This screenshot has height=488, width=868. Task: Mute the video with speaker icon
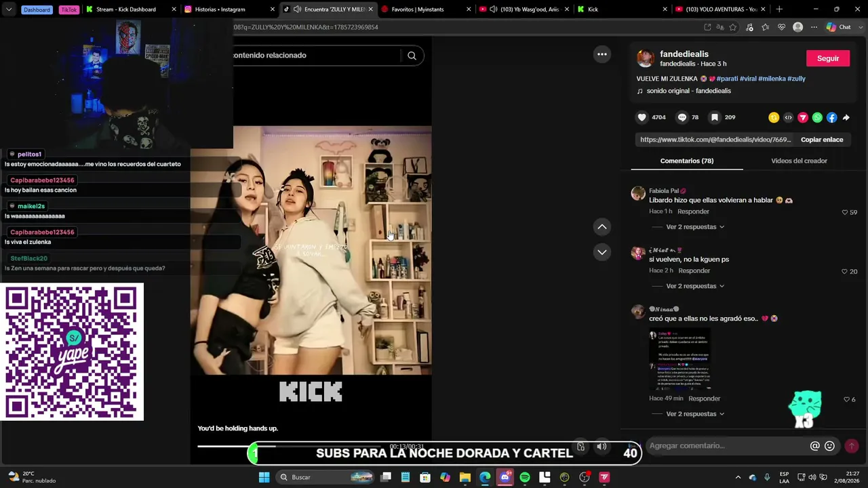[601, 447]
